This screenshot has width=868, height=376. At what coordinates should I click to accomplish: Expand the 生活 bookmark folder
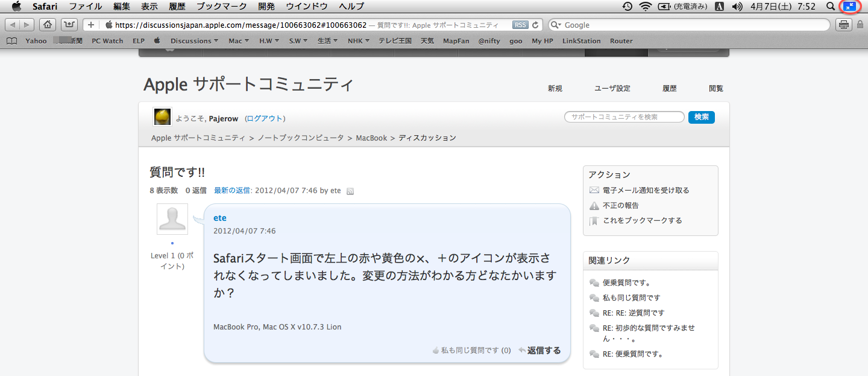pyautogui.click(x=328, y=41)
